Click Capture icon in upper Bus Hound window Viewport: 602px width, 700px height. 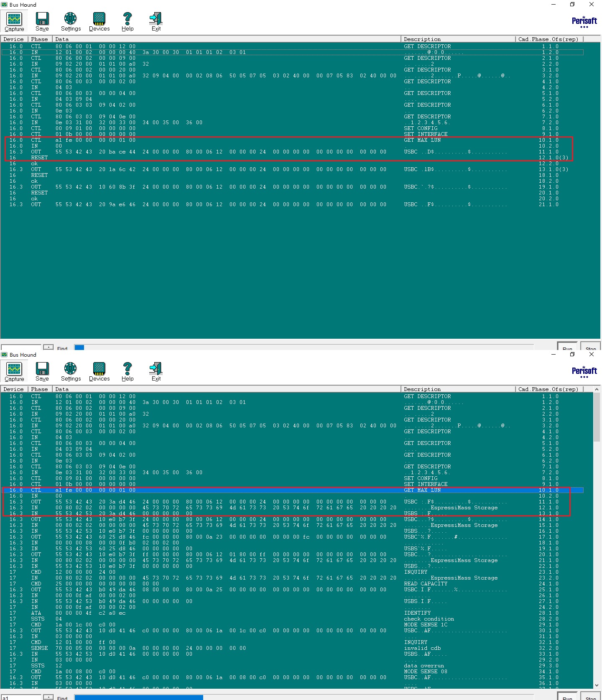14,22
